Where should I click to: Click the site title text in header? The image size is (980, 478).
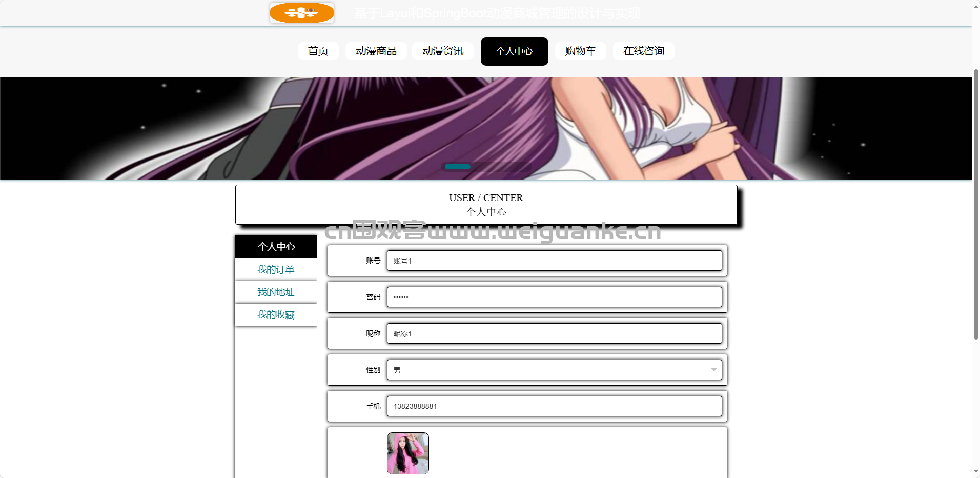pos(497,13)
